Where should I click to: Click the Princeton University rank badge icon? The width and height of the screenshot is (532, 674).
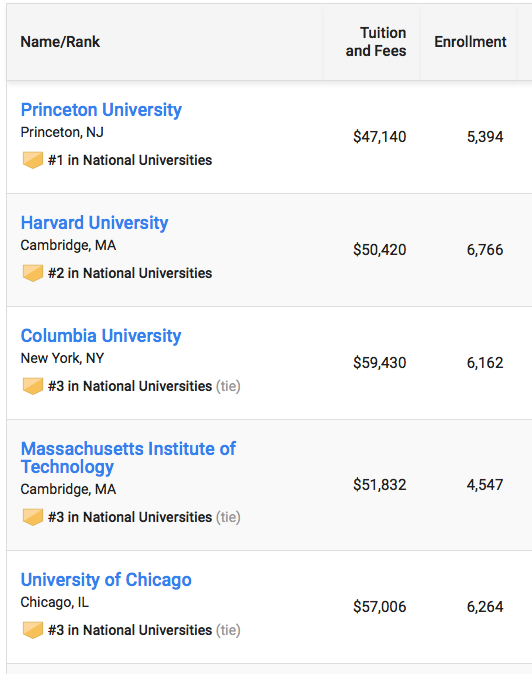(x=33, y=160)
